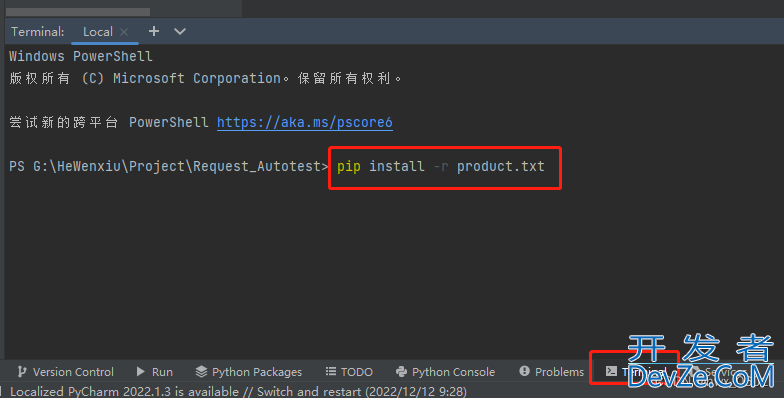Switch to the Local terminal tab
Image resolution: width=784 pixels, height=398 pixels.
(98, 32)
